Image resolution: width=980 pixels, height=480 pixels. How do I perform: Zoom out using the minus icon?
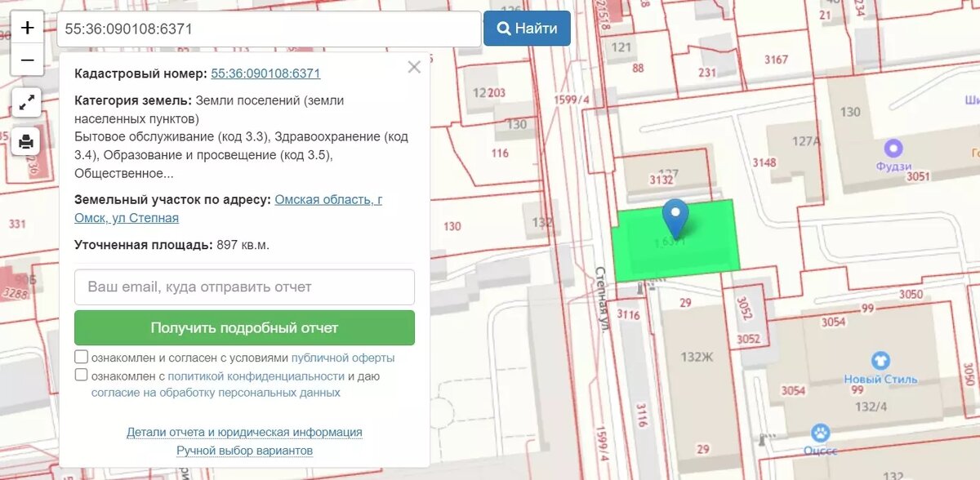27,58
